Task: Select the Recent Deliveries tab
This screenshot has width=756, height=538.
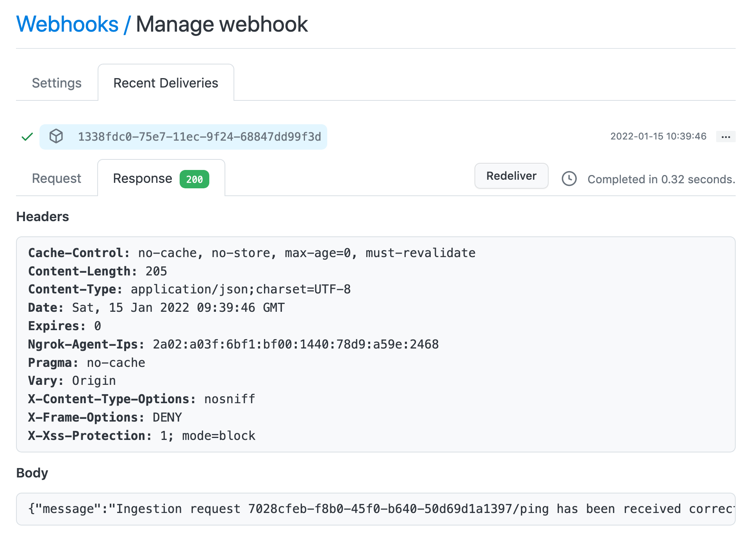Action: [166, 83]
